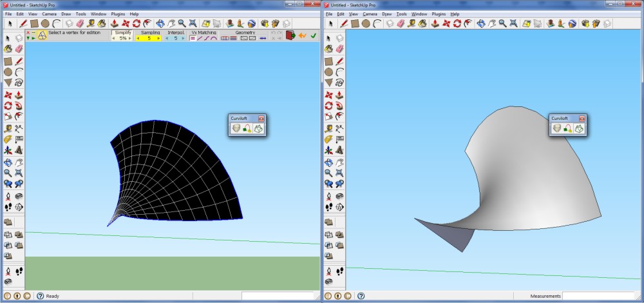Toggle the first Geometry option icon
The height and width of the screenshot is (303, 644).
coord(225,39)
